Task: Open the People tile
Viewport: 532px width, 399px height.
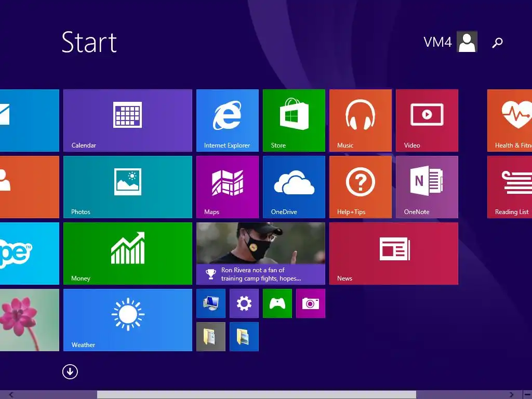Action: pyautogui.click(x=30, y=187)
